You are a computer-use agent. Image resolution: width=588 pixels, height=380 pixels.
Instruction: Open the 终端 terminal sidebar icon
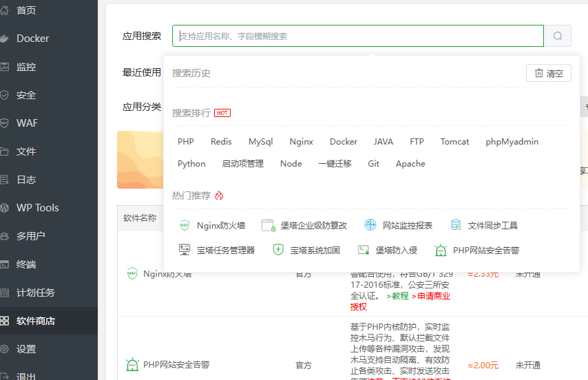tap(4, 264)
